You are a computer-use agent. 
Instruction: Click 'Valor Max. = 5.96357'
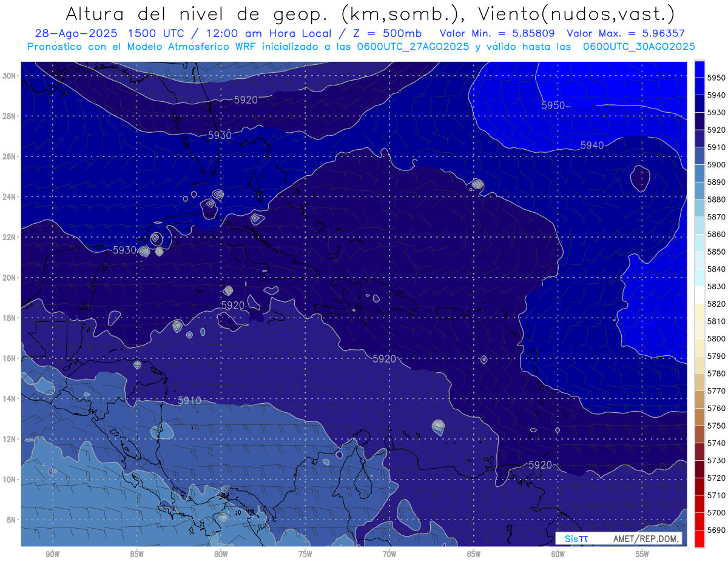click(x=627, y=33)
